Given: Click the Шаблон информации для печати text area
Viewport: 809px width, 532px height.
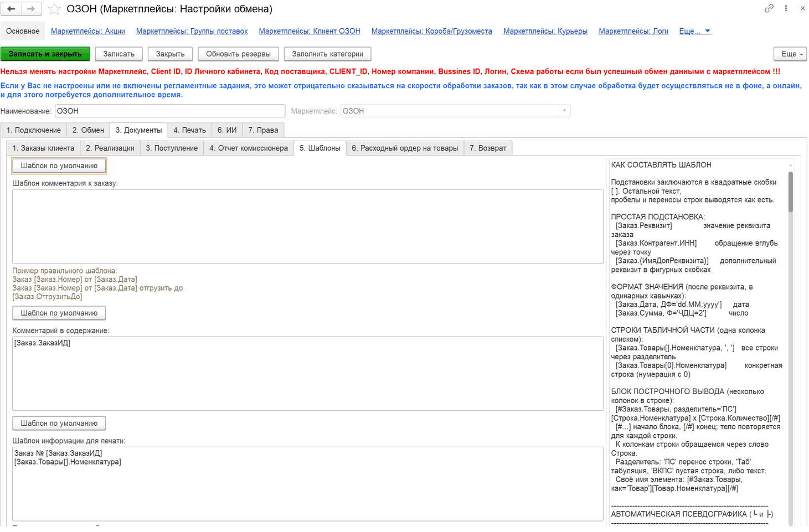Looking at the screenshot, I should [x=308, y=484].
